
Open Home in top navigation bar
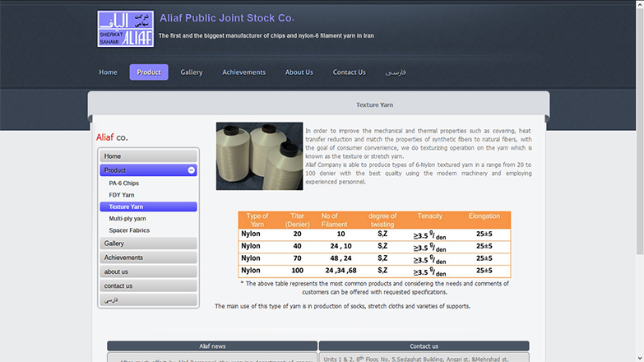[x=108, y=72]
